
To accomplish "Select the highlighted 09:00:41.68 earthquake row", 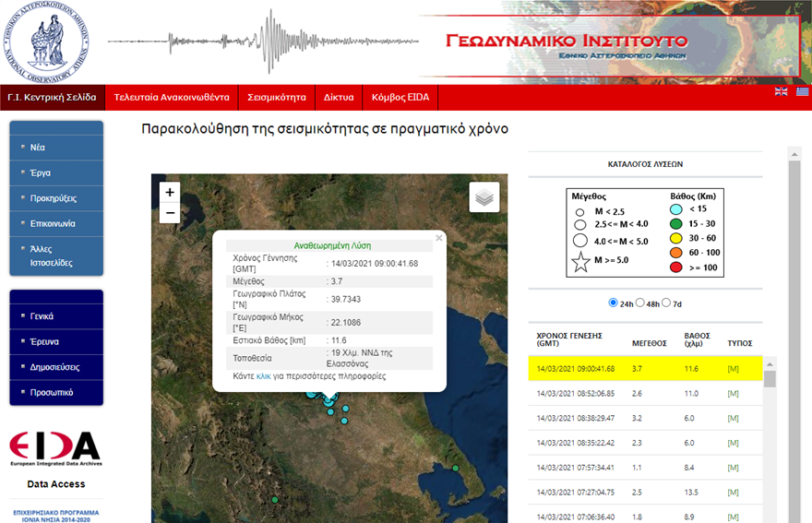I will click(x=645, y=368).
